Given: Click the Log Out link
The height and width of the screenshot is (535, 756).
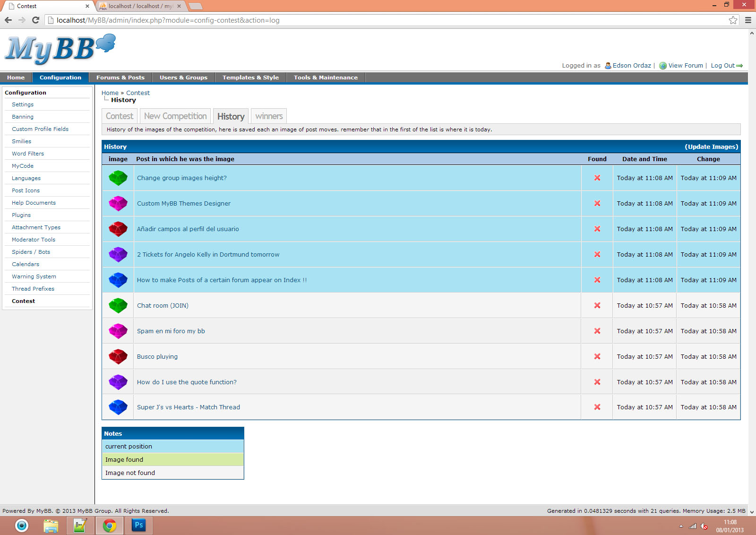Looking at the screenshot, I should [723, 66].
